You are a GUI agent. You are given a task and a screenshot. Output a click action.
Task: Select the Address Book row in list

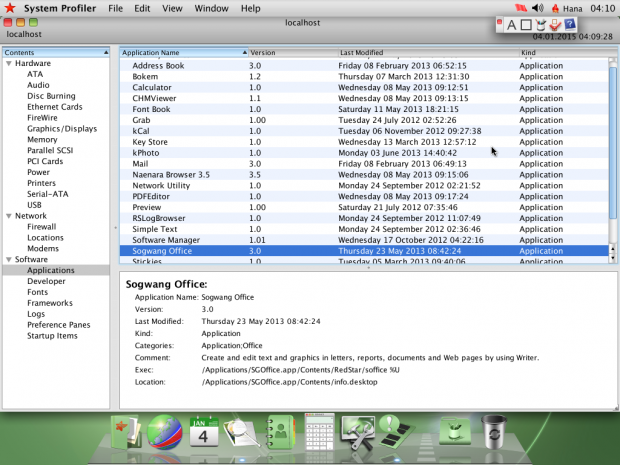coord(364,66)
